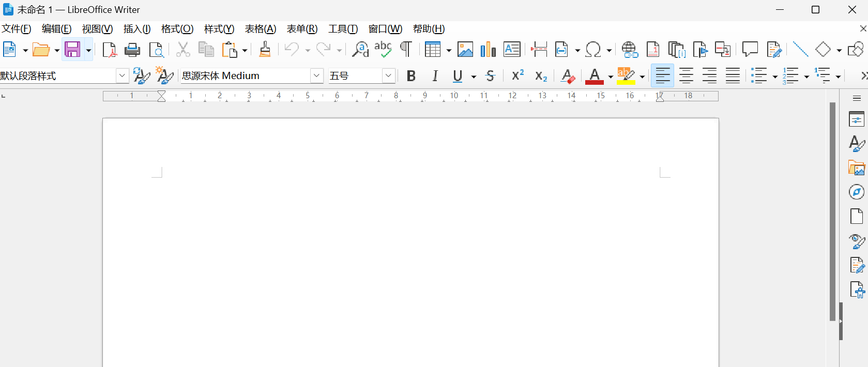Insert a comment bubble
This screenshot has width=868, height=367.
(750, 50)
